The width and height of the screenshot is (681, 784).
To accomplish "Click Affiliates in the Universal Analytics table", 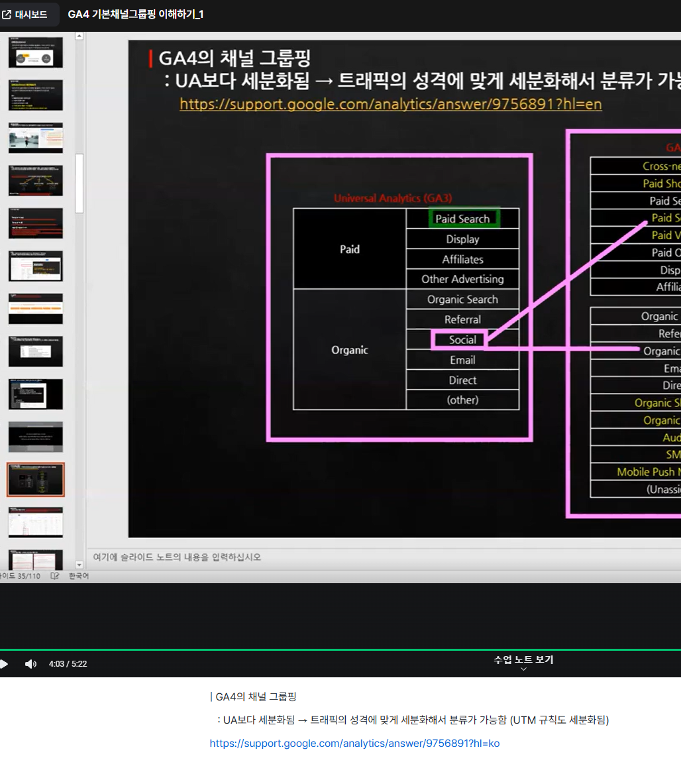I will [x=462, y=260].
